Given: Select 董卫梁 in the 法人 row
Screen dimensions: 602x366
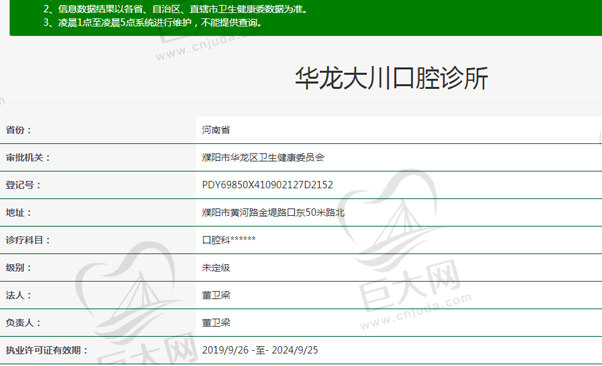Looking at the screenshot, I should pos(216,295).
